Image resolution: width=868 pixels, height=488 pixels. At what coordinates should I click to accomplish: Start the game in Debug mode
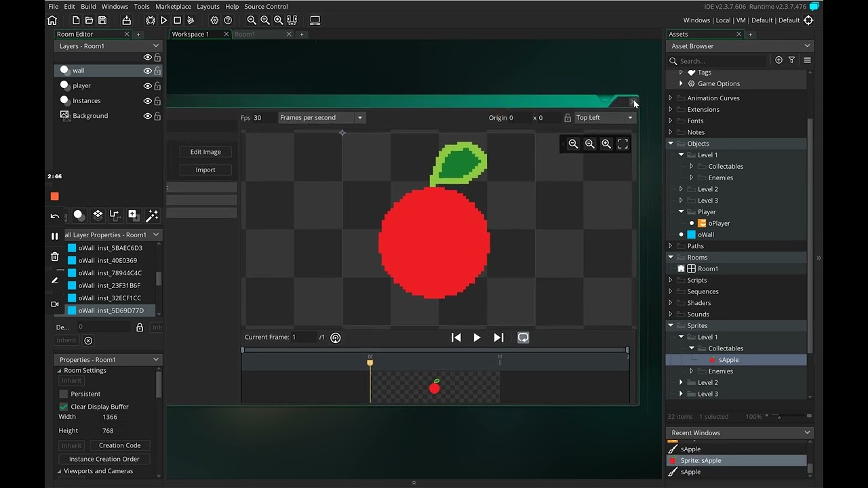[x=151, y=20]
